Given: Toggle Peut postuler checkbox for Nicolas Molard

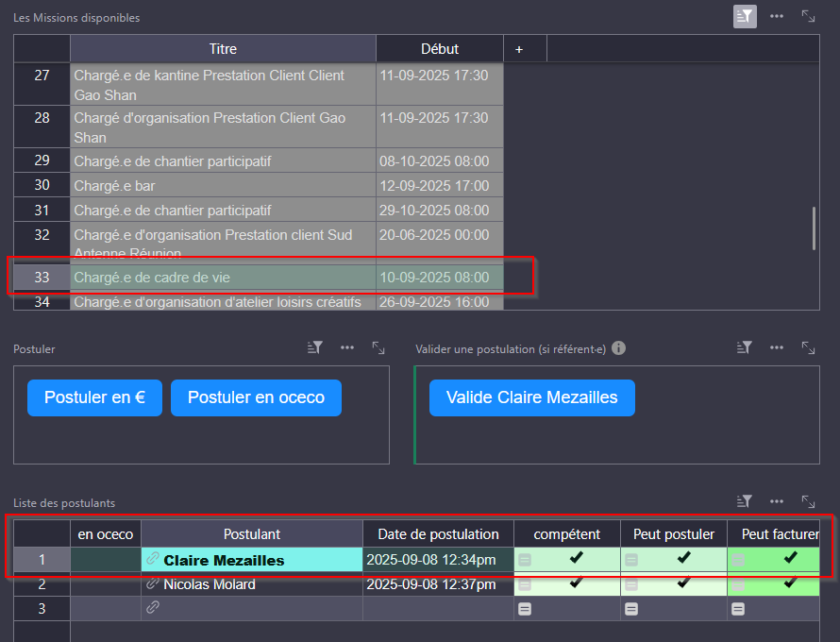Looking at the screenshot, I should [x=683, y=583].
